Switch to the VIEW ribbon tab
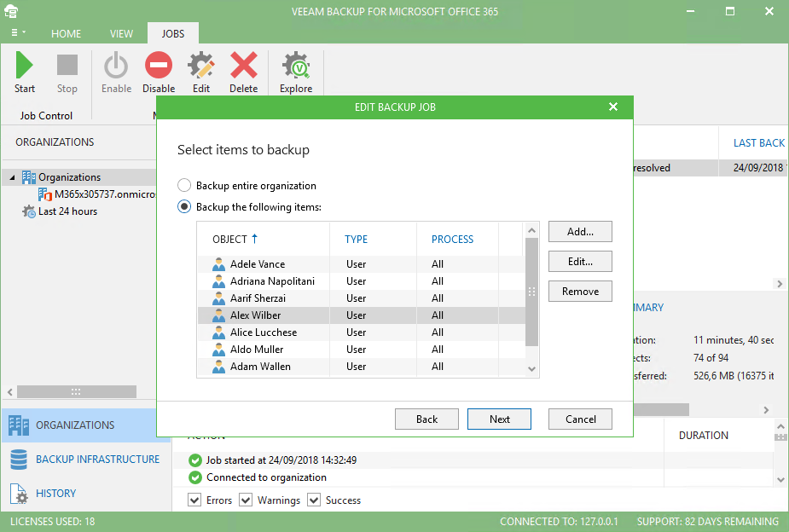The height and width of the screenshot is (532, 789). [x=121, y=34]
